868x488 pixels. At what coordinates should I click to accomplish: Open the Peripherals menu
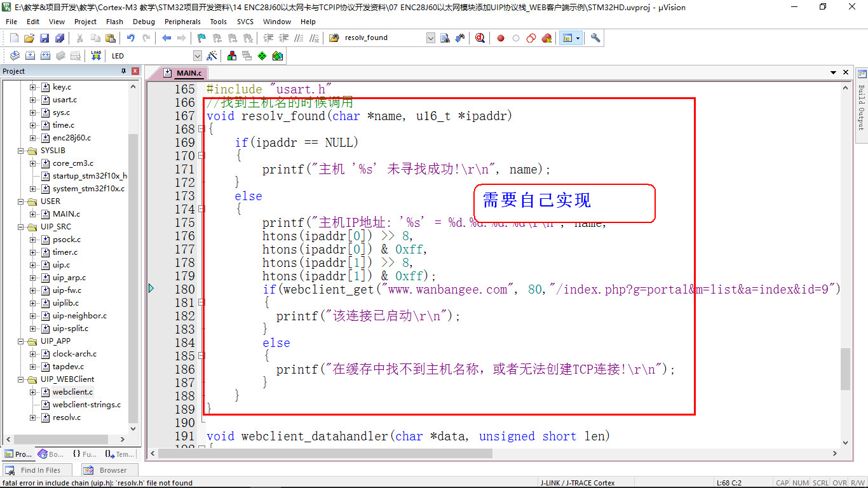coord(182,22)
